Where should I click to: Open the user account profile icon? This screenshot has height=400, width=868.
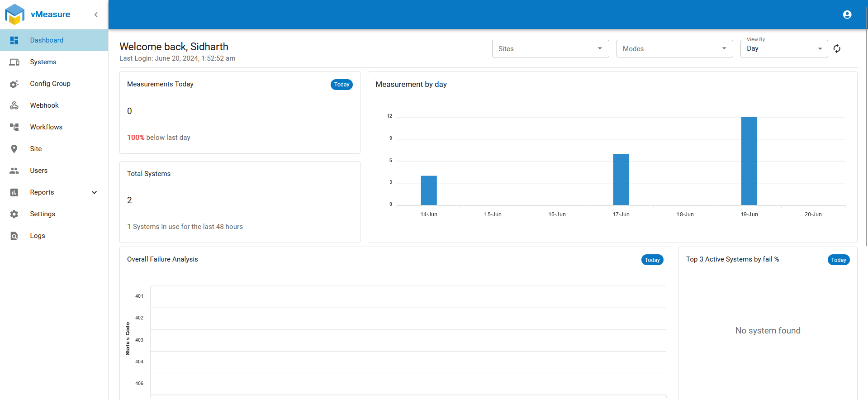click(847, 14)
